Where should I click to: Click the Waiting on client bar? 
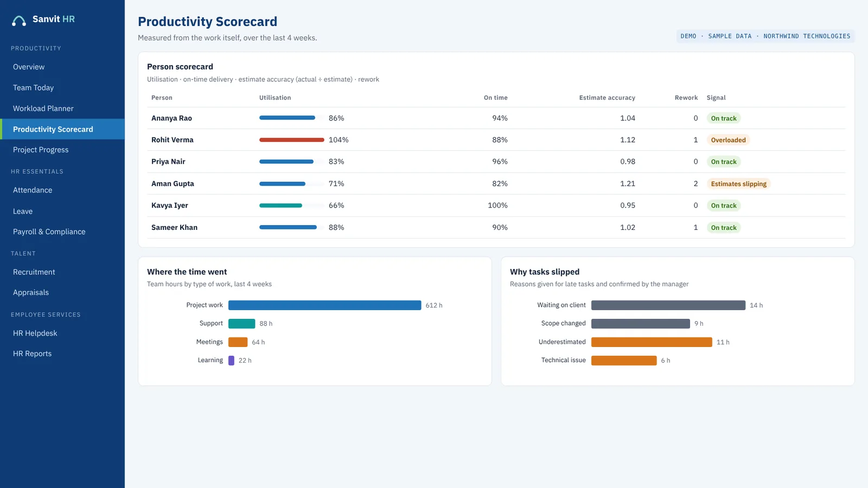[x=668, y=305]
